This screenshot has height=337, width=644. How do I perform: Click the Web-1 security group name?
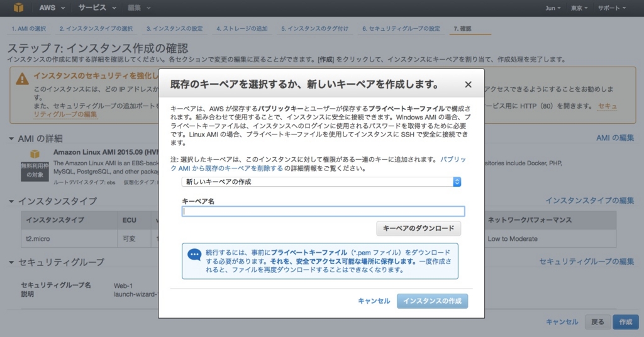pyautogui.click(x=123, y=285)
